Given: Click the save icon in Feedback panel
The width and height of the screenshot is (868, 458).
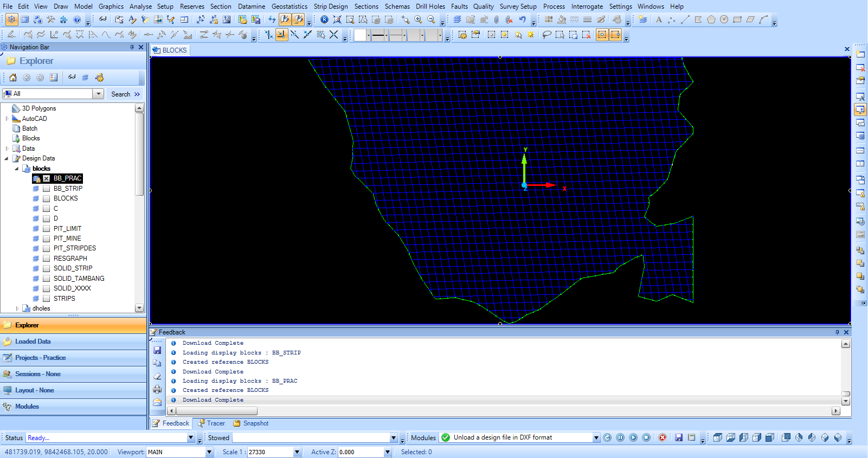Looking at the screenshot, I should point(157,351).
